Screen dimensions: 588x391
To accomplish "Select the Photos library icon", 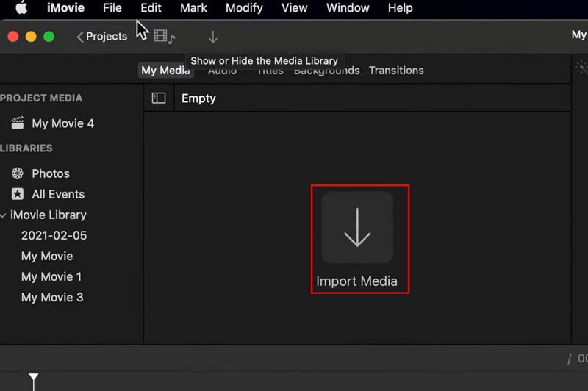I will click(18, 173).
